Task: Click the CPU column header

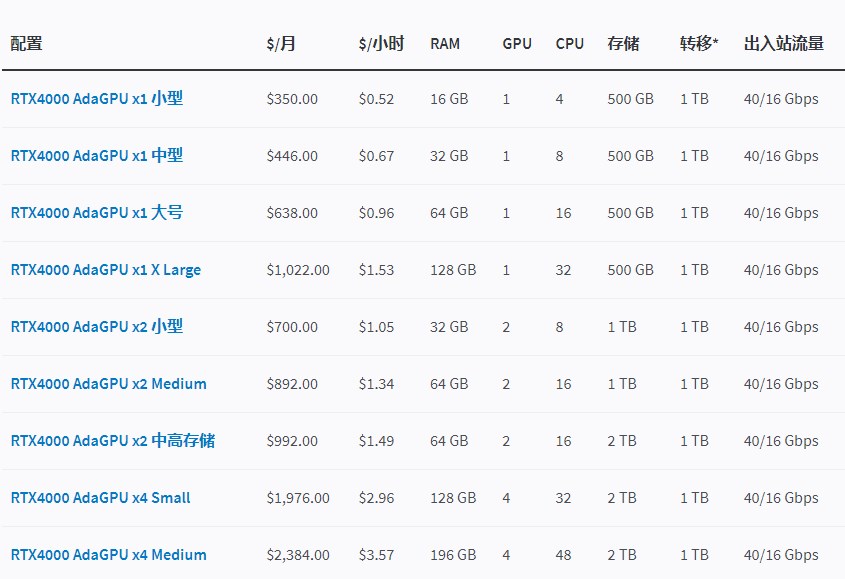Action: coord(570,44)
